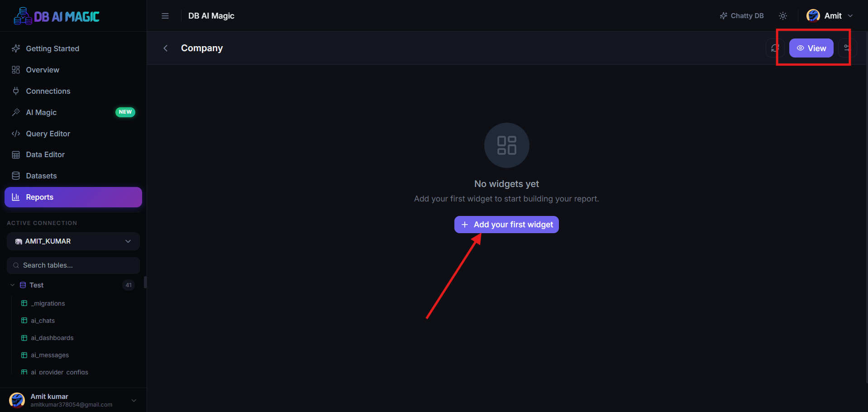Toggle light/dark theme sun icon
This screenshot has width=868, height=412.
point(783,16)
